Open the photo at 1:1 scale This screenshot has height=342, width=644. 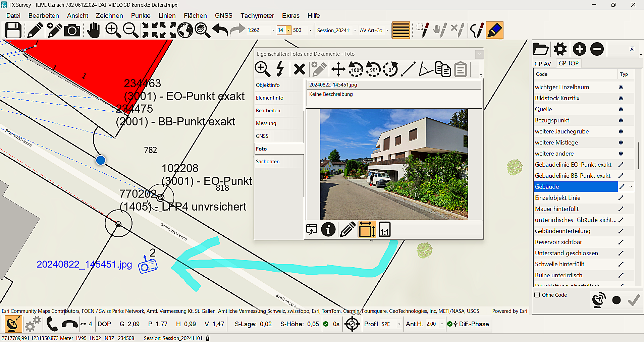(384, 229)
